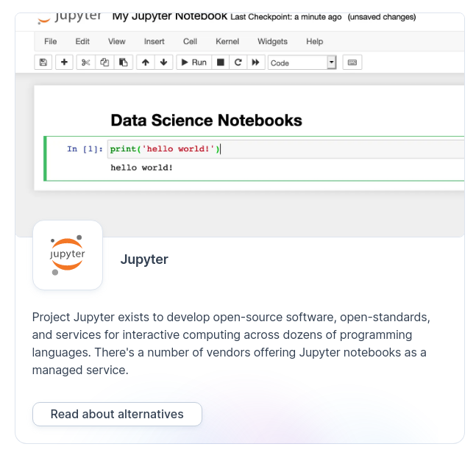Click the Jupyter logo card image
Screen dimensions: 476x455
(x=68, y=255)
